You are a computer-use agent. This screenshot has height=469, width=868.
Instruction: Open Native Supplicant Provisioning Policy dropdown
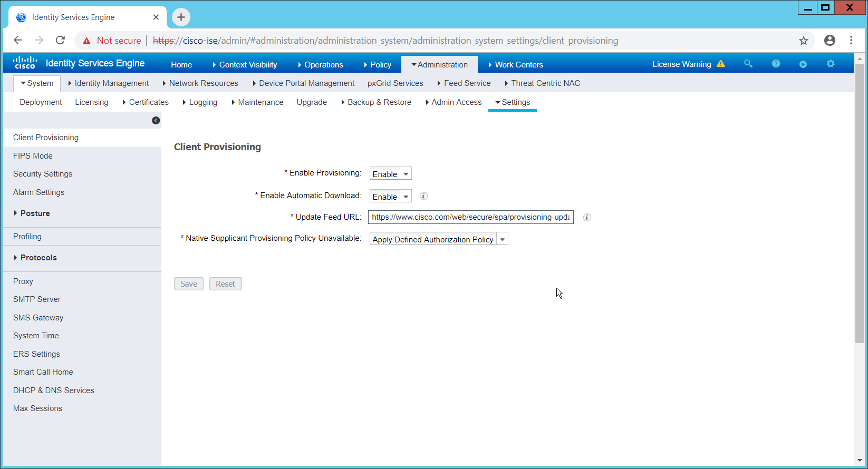click(x=438, y=239)
